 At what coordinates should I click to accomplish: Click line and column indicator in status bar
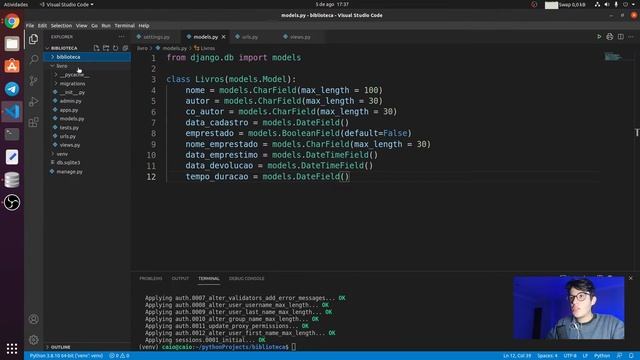517,356
